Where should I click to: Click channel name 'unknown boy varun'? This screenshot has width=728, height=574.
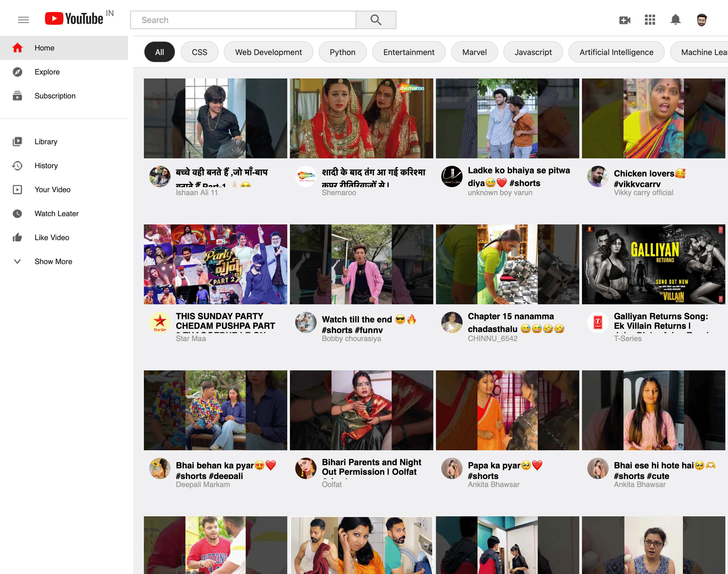click(x=500, y=193)
